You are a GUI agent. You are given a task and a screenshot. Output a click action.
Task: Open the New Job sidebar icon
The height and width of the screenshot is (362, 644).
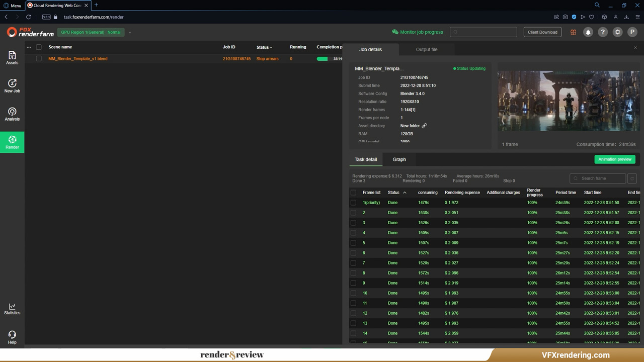pyautogui.click(x=12, y=85)
